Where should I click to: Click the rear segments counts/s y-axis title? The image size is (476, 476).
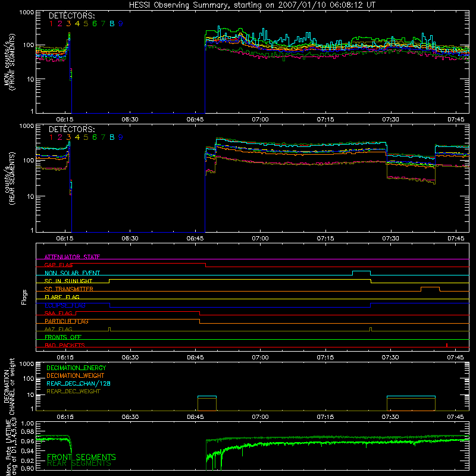[9, 178]
